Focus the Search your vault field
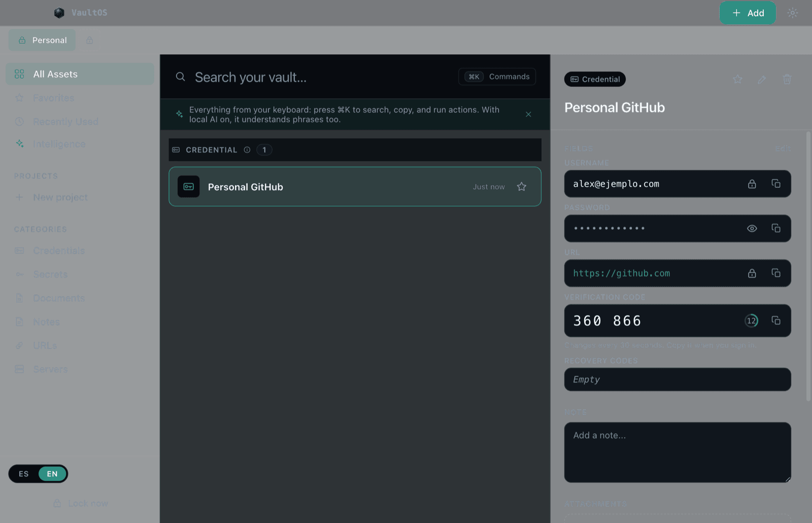 click(x=315, y=77)
